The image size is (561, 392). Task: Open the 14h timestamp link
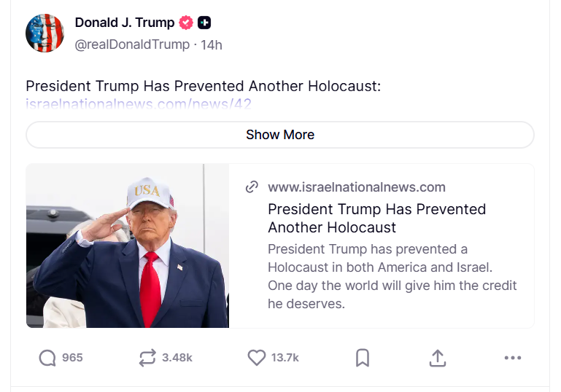[212, 45]
